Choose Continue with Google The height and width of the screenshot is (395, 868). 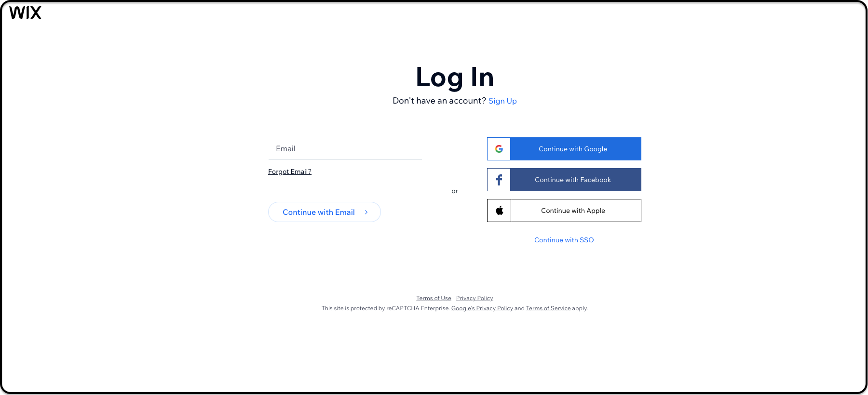tap(564, 149)
